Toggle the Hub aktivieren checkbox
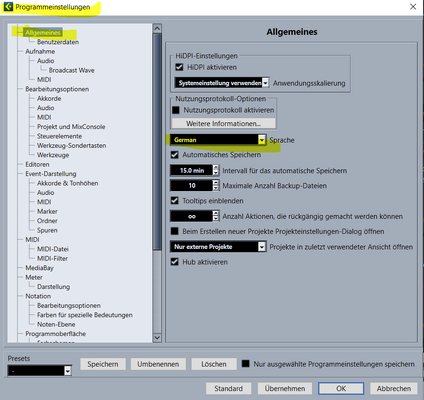The image size is (424, 400). [x=175, y=262]
